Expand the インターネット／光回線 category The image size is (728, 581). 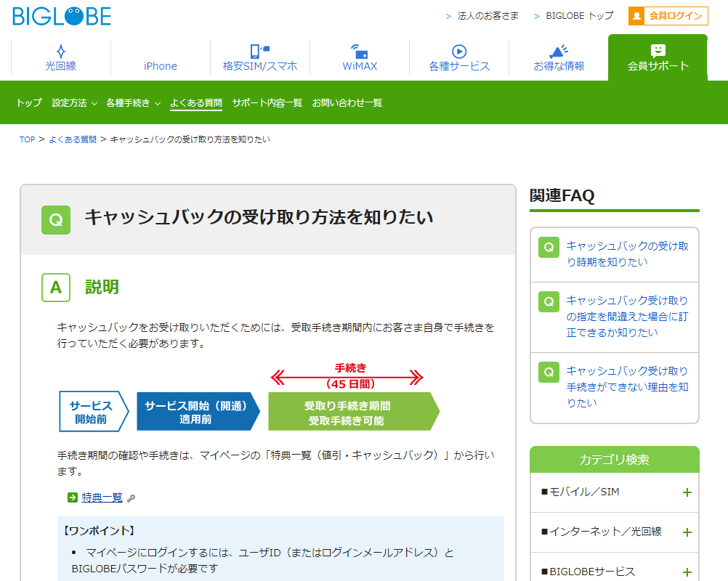pos(614,532)
